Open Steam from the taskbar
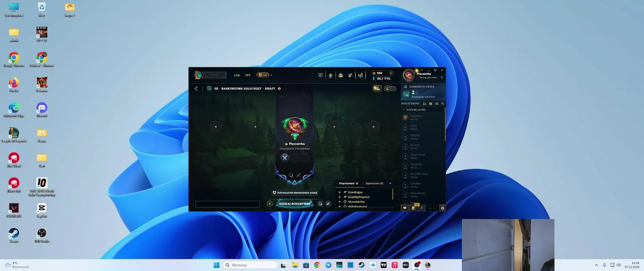Screen dimensions: 644x271 pos(361,265)
